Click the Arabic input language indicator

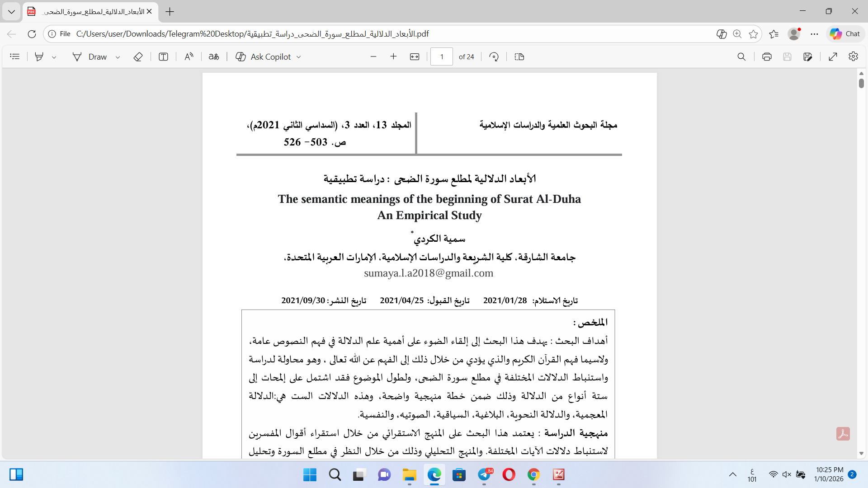click(752, 475)
